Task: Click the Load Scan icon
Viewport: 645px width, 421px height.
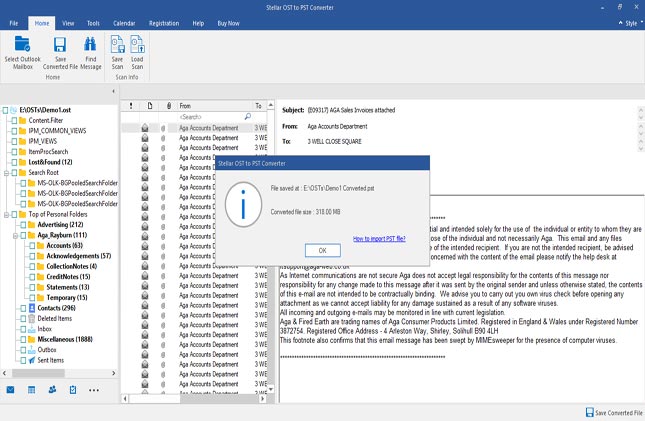Action: [137, 44]
